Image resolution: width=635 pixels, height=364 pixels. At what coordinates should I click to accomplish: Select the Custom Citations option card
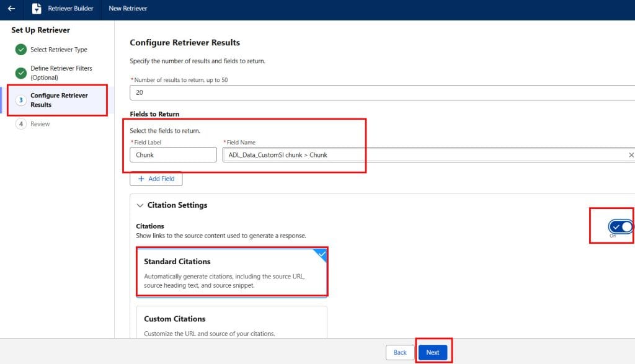point(232,322)
